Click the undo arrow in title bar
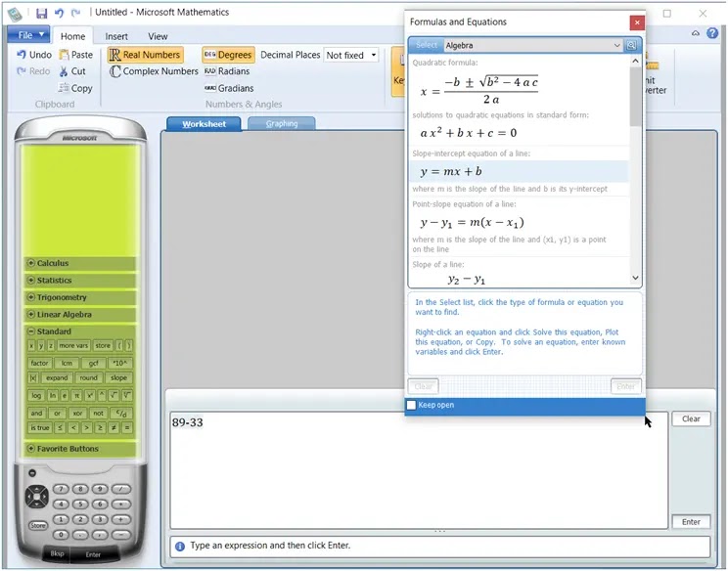 (x=59, y=13)
